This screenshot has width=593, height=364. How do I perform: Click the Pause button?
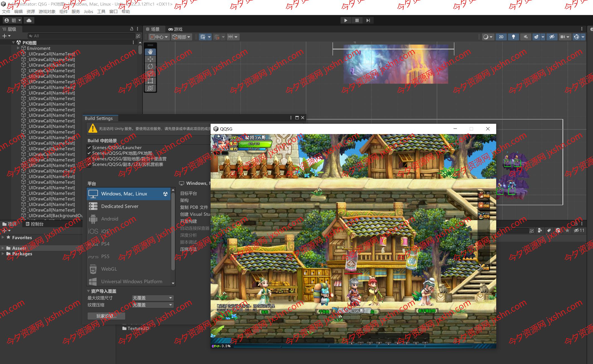(357, 20)
